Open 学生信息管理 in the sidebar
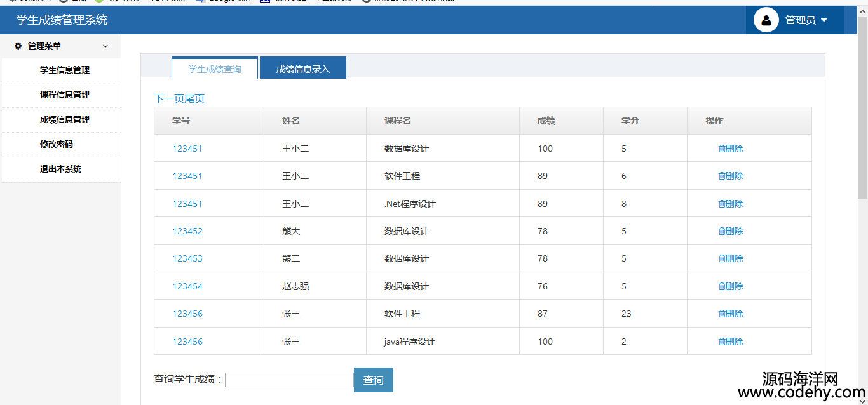The height and width of the screenshot is (405, 868). click(x=65, y=70)
